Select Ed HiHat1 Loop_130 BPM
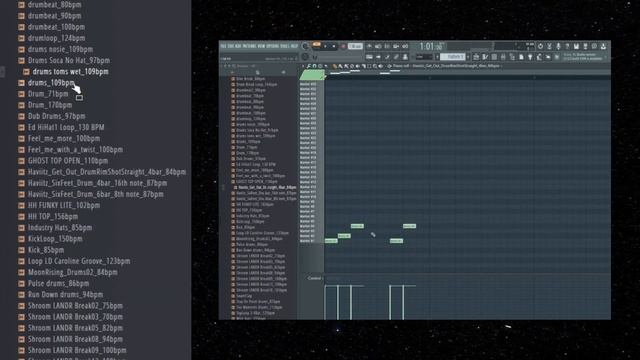The height and width of the screenshot is (360, 640). 66,127
